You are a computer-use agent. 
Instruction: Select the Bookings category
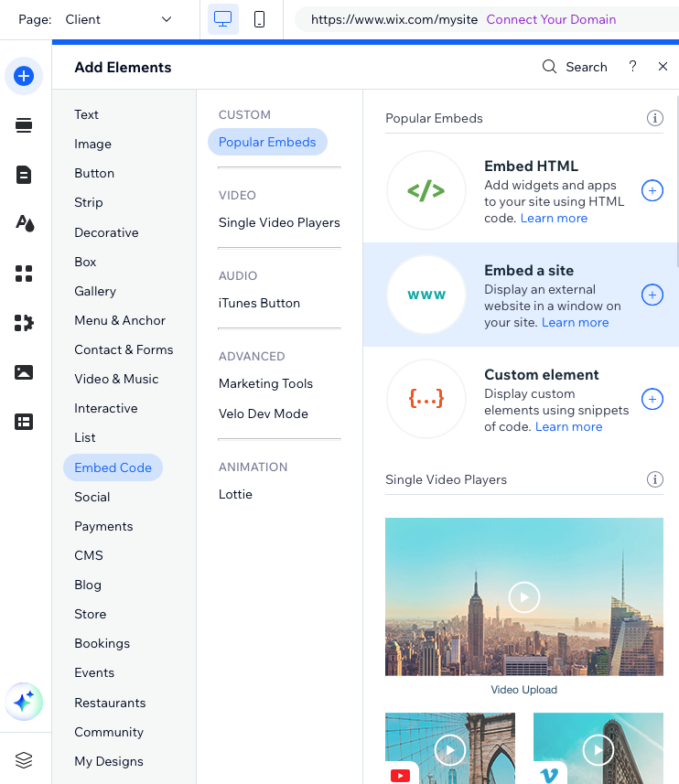point(102,643)
